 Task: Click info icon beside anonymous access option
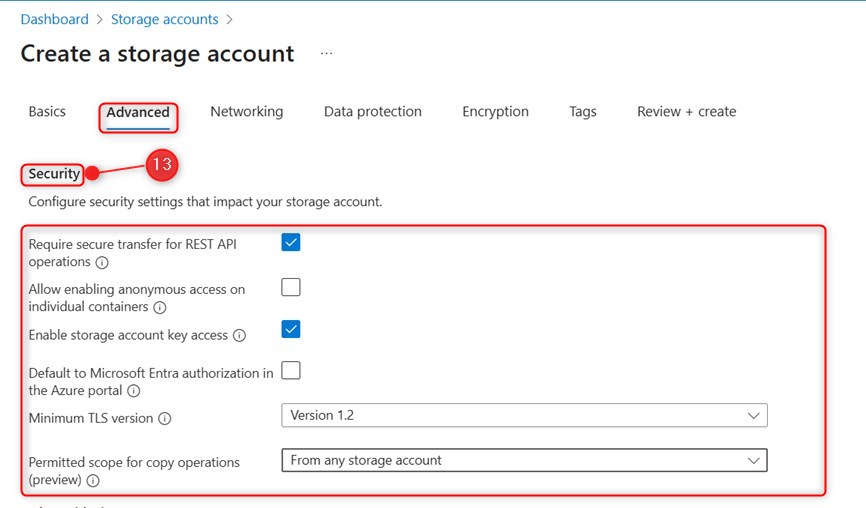160,308
